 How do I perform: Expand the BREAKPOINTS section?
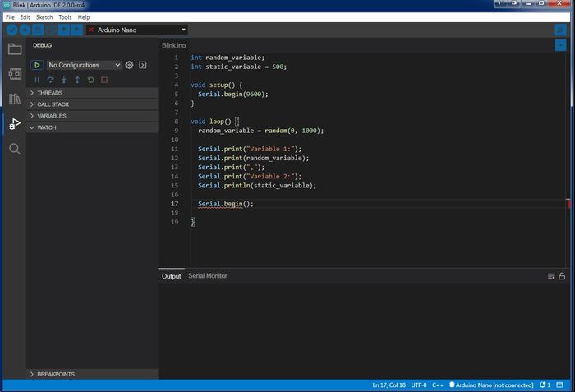click(x=55, y=374)
